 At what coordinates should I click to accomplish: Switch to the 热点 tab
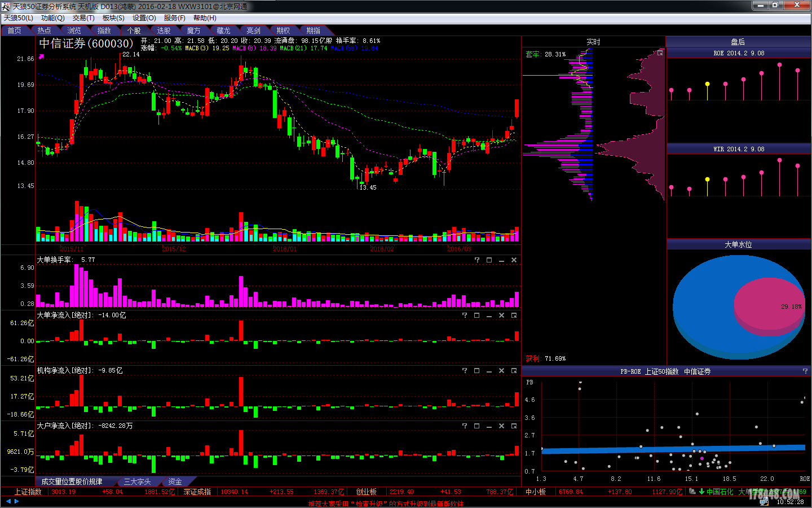45,30
